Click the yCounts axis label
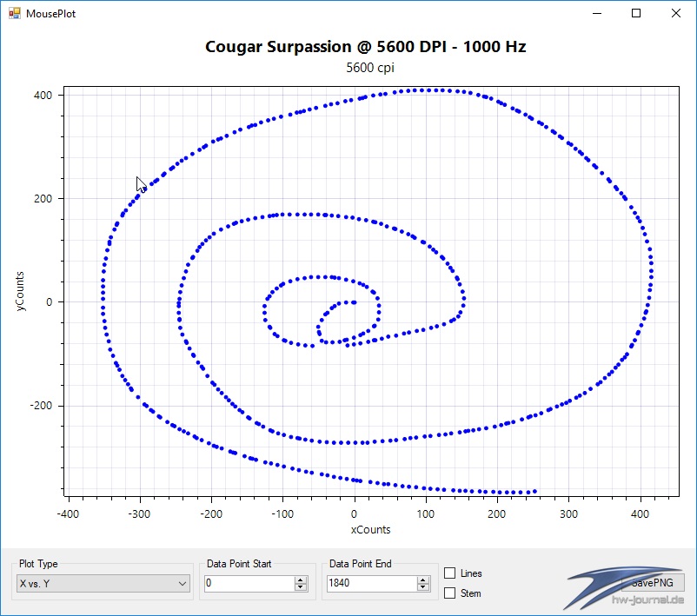 20,291
